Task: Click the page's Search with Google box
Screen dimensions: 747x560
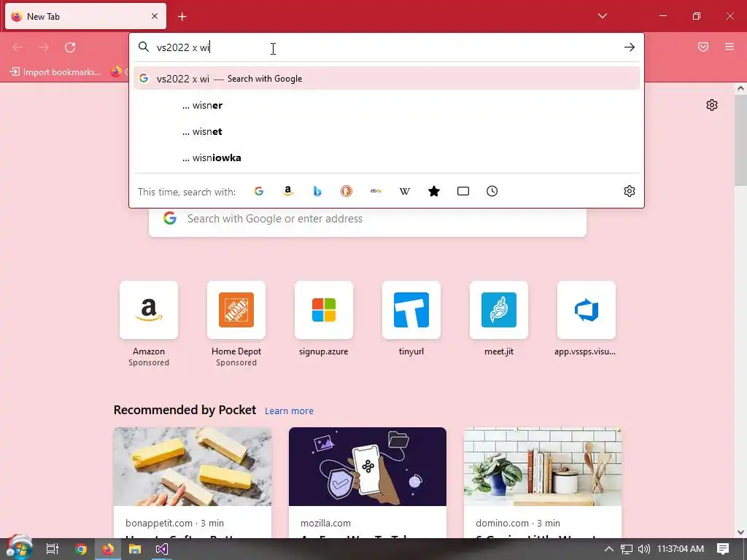Action: (368, 219)
